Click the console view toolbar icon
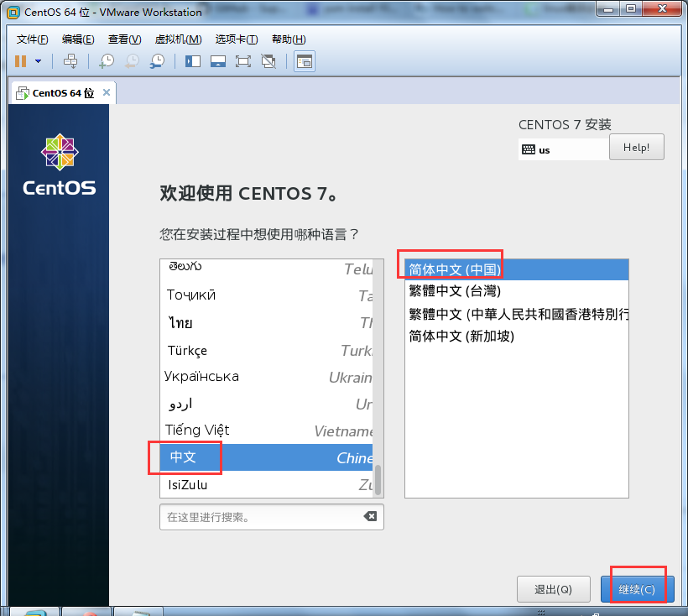 [x=305, y=61]
